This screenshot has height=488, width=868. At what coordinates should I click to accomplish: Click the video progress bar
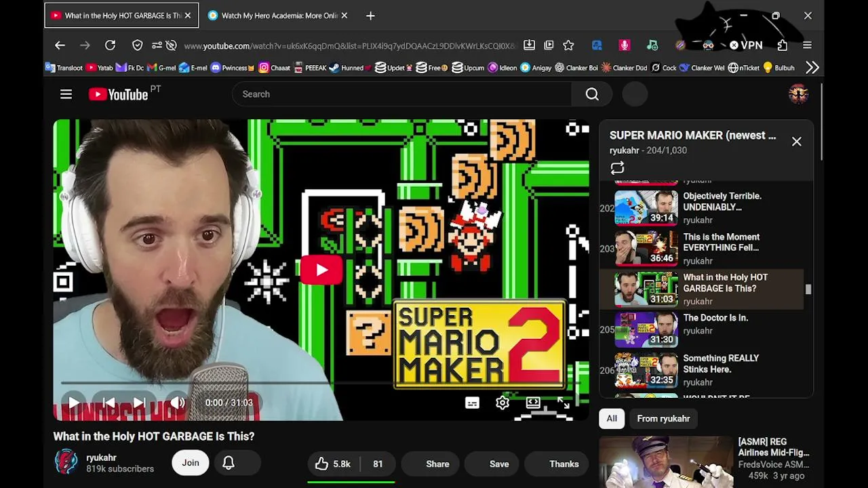click(321, 384)
